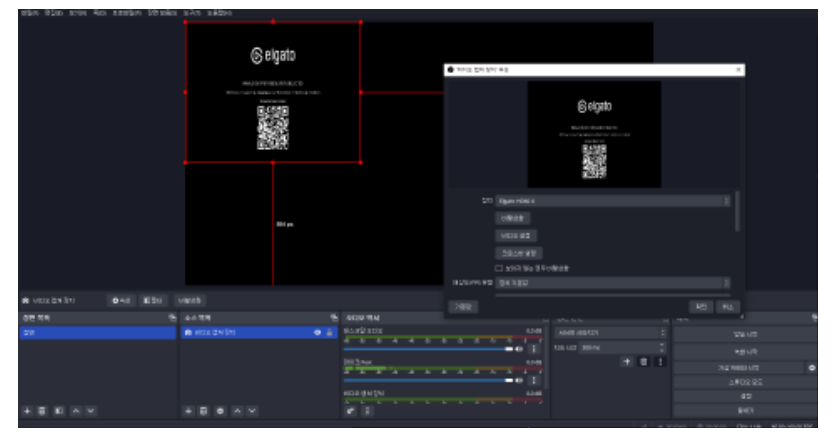Add a new source in Sources panel
The width and height of the screenshot is (835, 437).
click(x=188, y=411)
